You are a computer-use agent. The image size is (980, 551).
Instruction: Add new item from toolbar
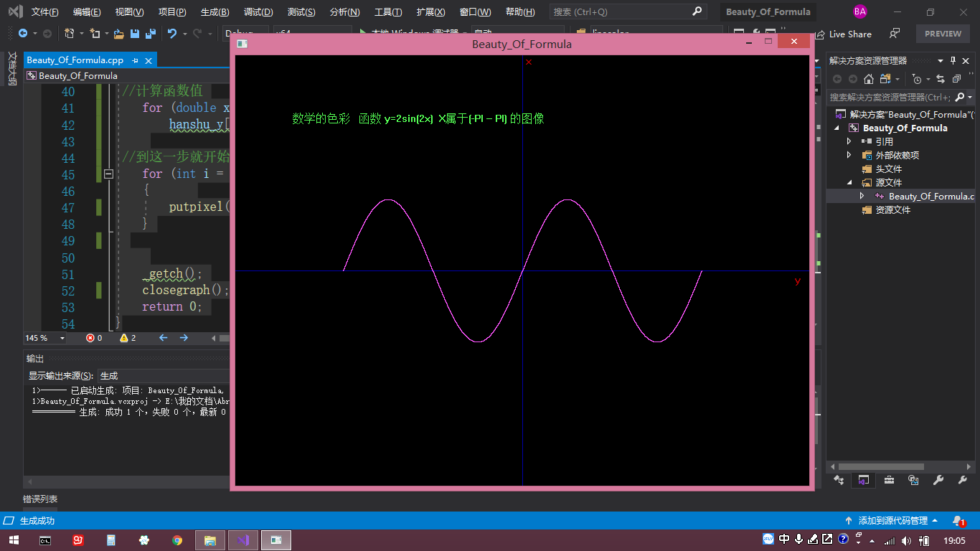tap(95, 34)
